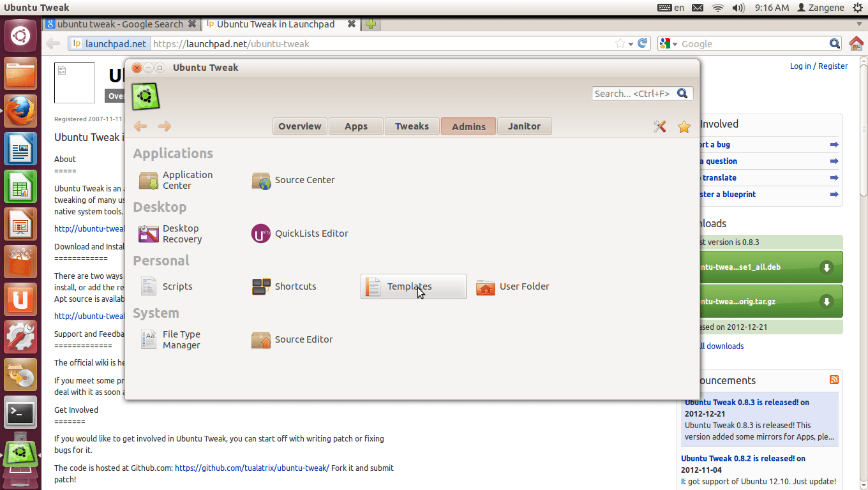This screenshot has height=490, width=868.
Task: Go back with Ubuntu Tweak left arrow
Action: (140, 126)
